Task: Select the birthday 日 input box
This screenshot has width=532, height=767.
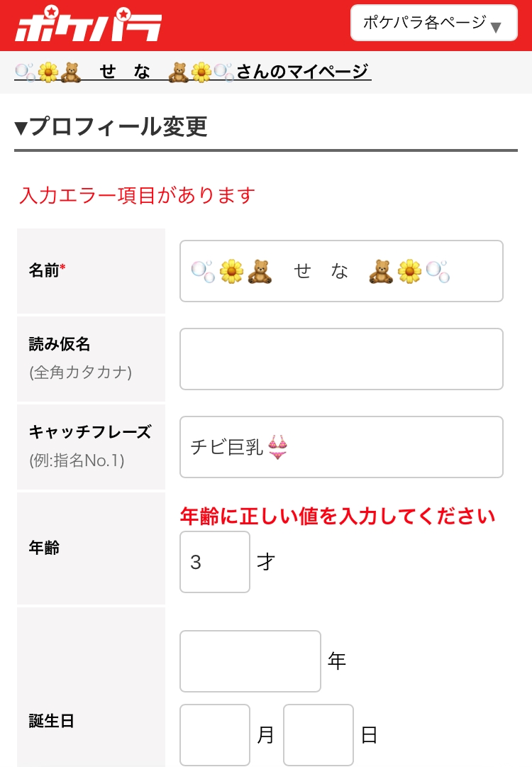Action: 318,734
